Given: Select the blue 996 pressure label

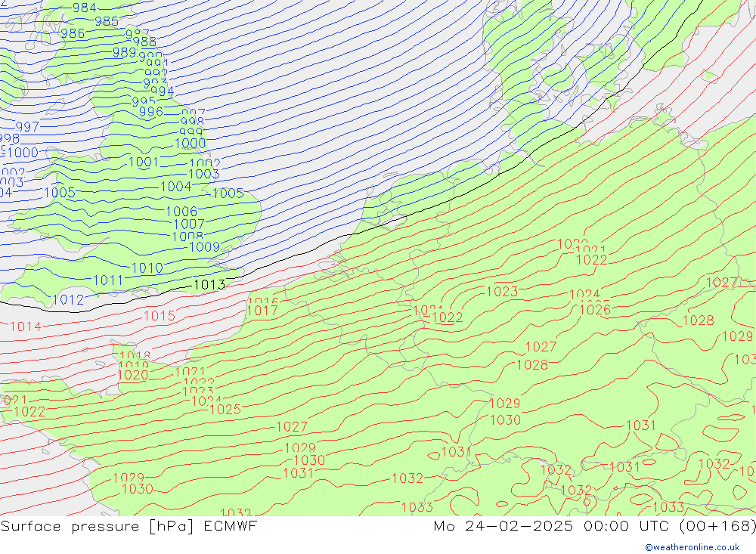Looking at the screenshot, I should [151, 112].
